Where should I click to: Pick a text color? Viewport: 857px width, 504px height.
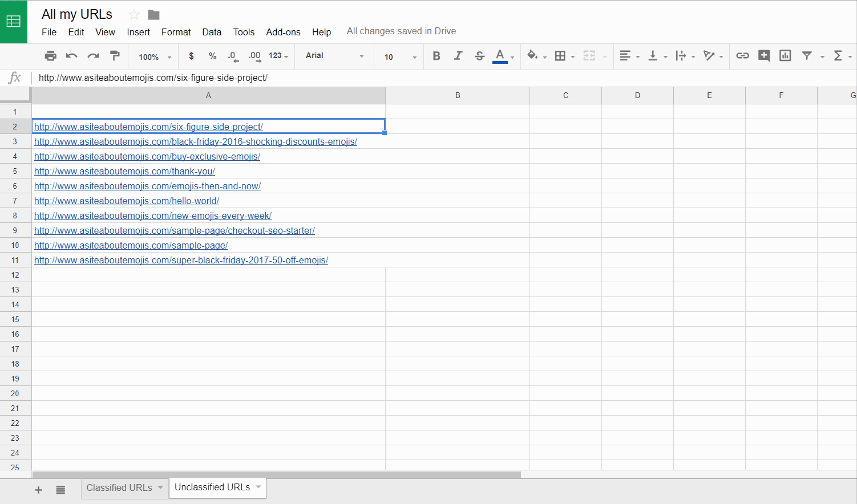(x=500, y=56)
